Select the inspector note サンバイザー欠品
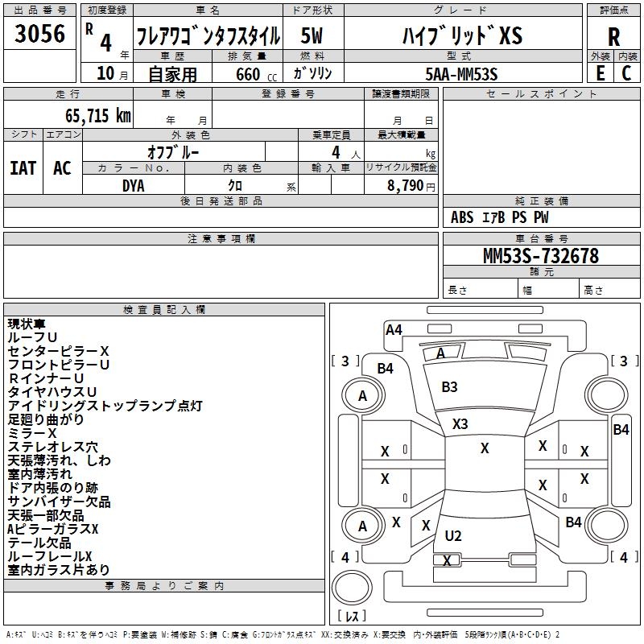 coord(59,502)
